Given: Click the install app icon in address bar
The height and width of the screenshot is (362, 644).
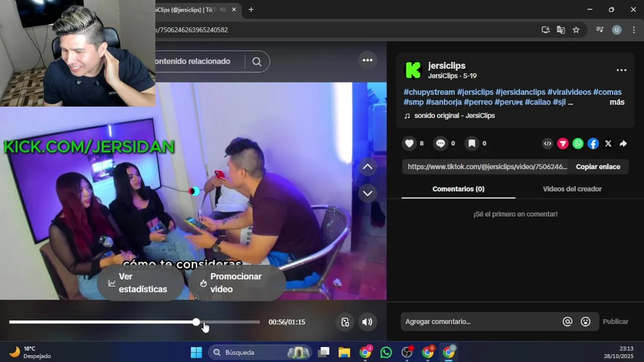Looking at the screenshot, I should (x=545, y=30).
